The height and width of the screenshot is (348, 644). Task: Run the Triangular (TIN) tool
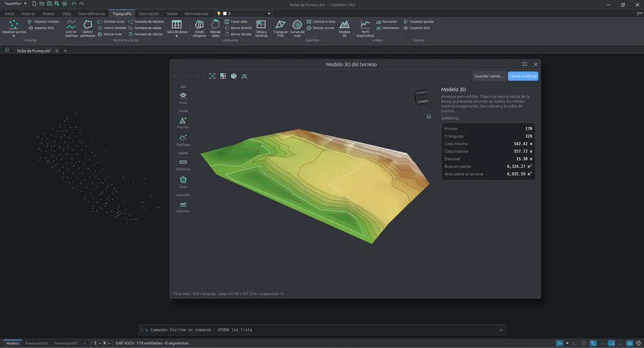point(281,28)
